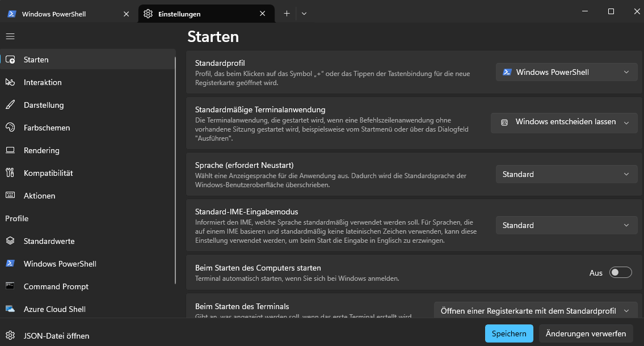Viewport: 644px width, 346px height.
Task: Open Kompatibilität settings icon
Action: point(10,173)
